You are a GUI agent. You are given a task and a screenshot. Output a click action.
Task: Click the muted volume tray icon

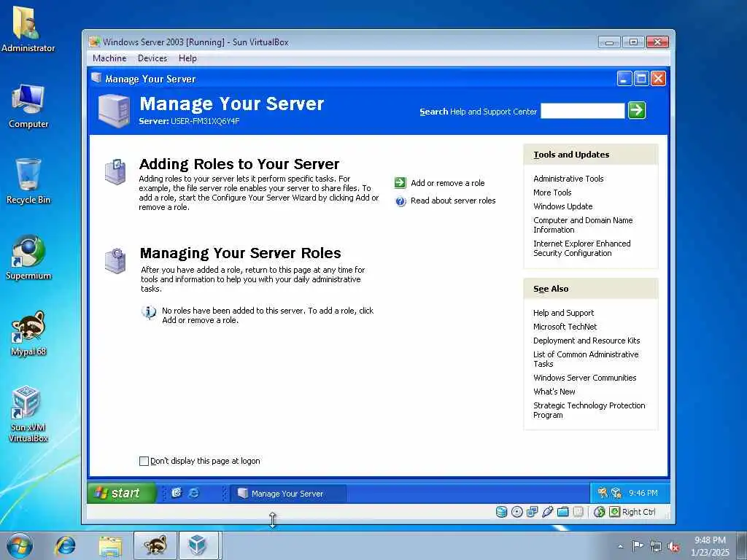[673, 546]
